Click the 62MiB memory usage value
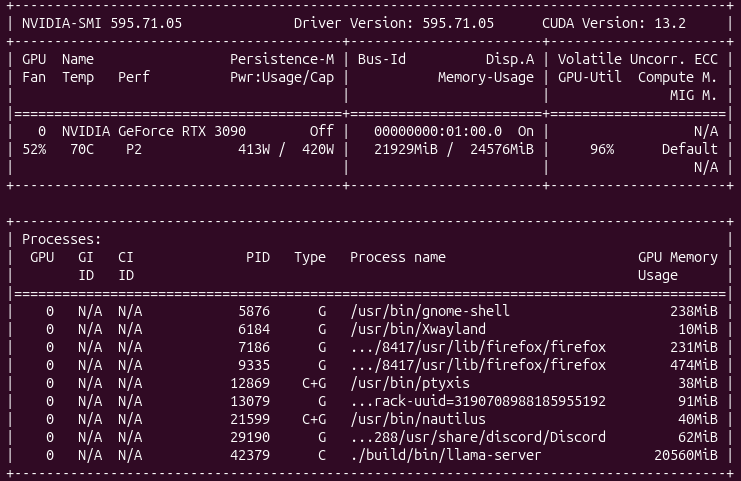The image size is (741, 481). click(x=698, y=437)
